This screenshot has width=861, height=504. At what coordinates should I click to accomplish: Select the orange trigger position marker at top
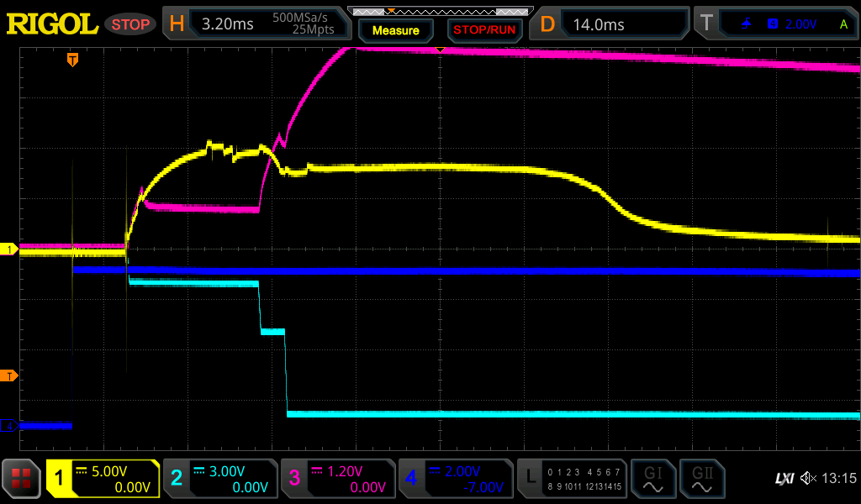(x=73, y=59)
